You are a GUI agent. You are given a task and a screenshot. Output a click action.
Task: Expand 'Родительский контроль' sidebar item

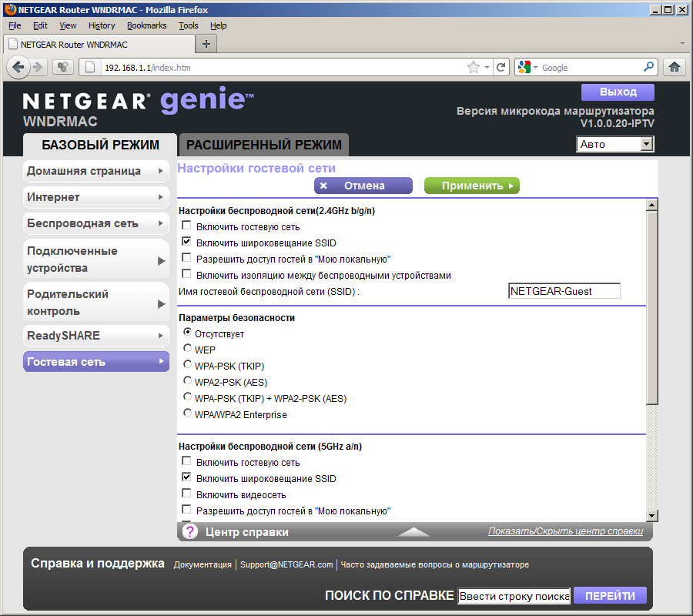tap(96, 303)
